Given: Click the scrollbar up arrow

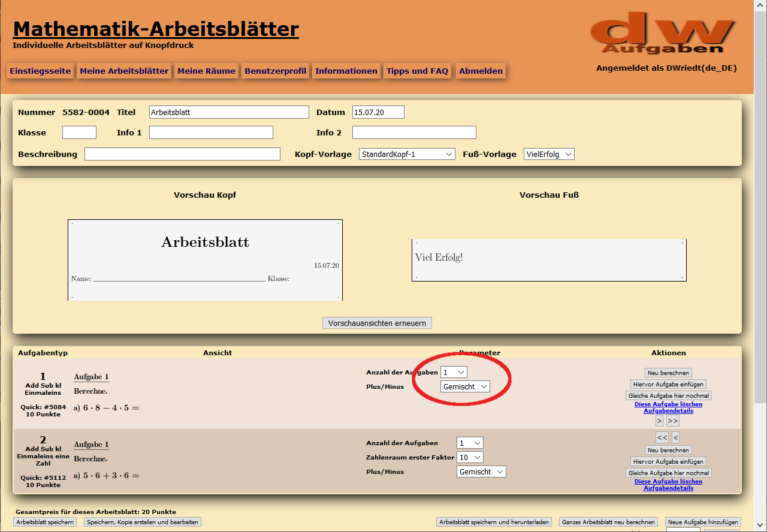Looking at the screenshot, I should click(x=761, y=5).
